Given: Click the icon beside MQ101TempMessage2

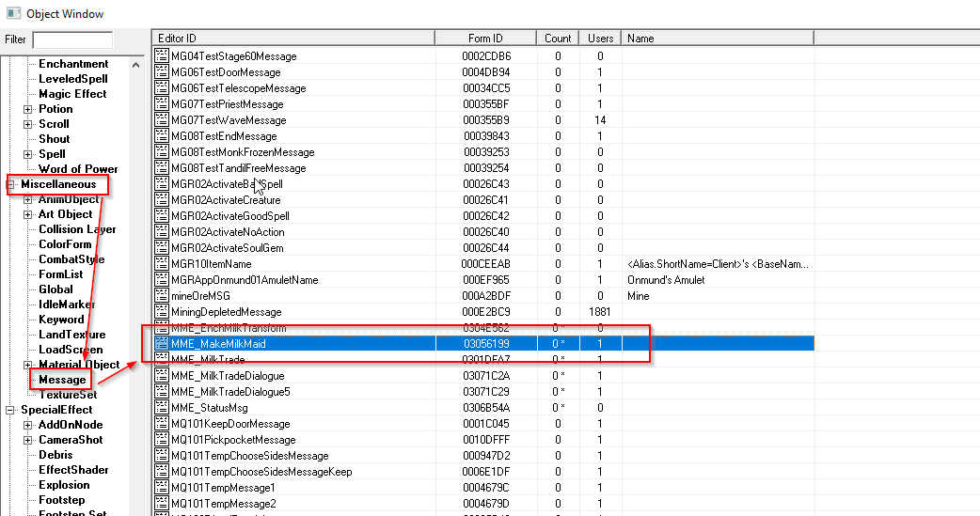Looking at the screenshot, I should (162, 504).
